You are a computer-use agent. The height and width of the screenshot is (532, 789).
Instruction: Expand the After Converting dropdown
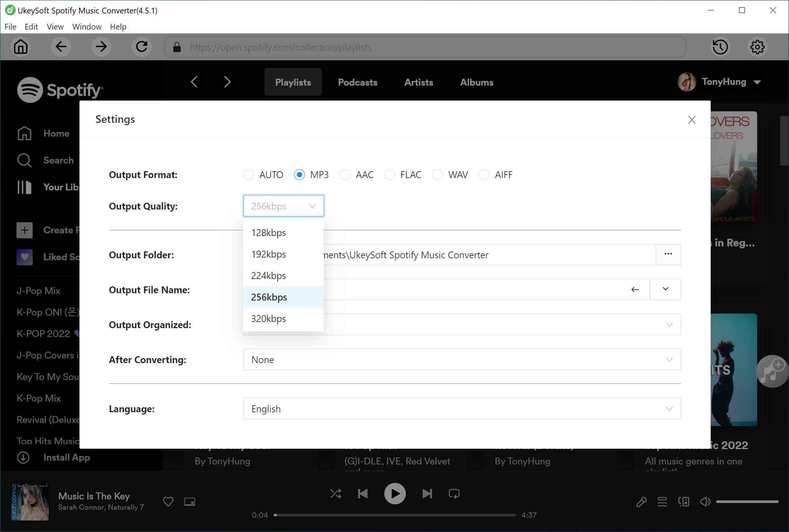pyautogui.click(x=668, y=359)
